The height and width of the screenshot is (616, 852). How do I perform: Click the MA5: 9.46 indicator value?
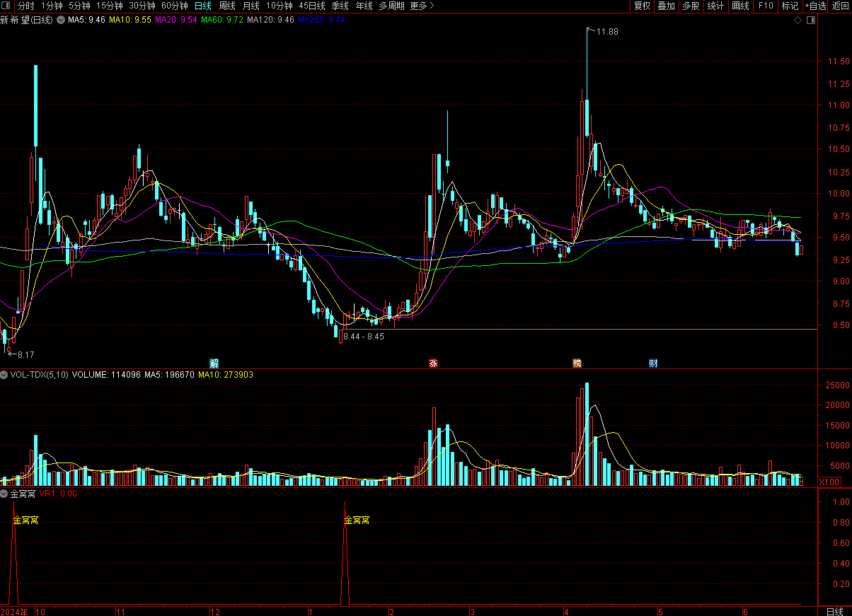pyautogui.click(x=86, y=20)
